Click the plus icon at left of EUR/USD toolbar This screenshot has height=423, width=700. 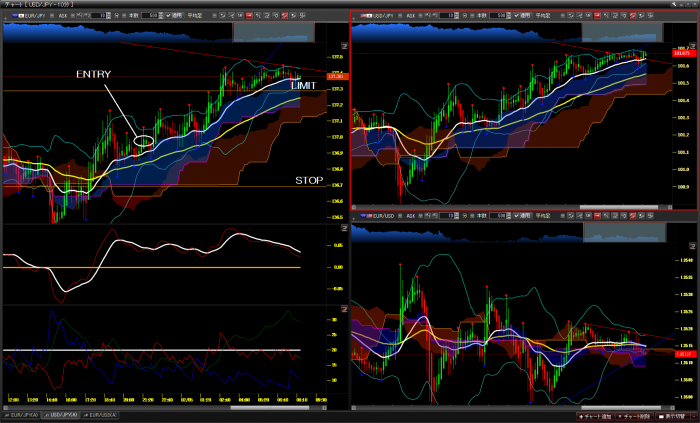click(x=354, y=218)
